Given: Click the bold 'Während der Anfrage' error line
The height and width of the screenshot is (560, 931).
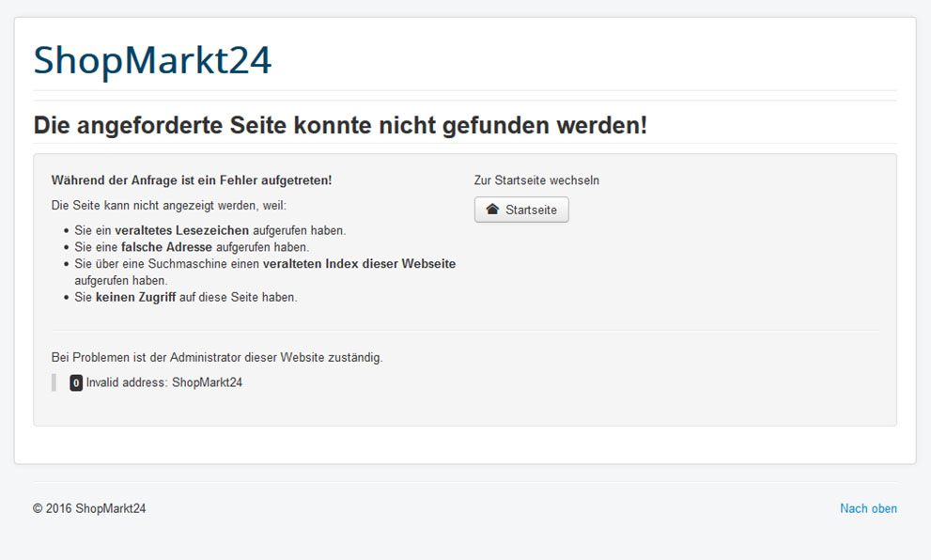Looking at the screenshot, I should pyautogui.click(x=191, y=180).
